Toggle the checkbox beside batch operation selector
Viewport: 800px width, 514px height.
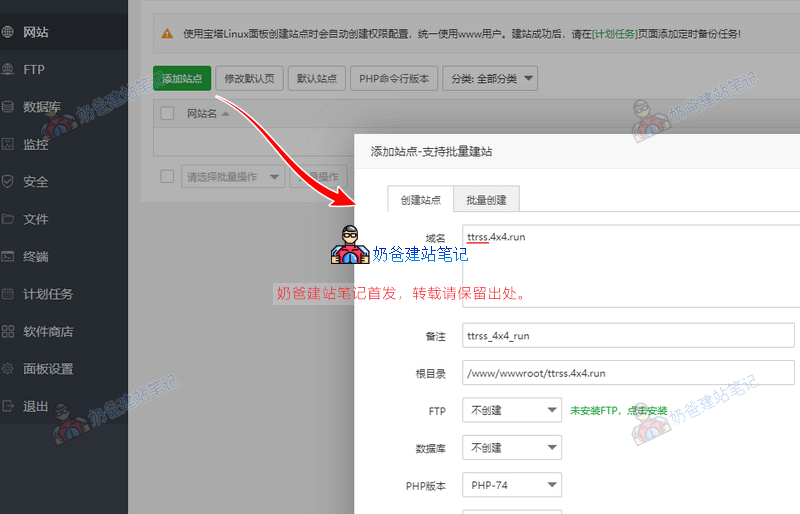pos(168,177)
